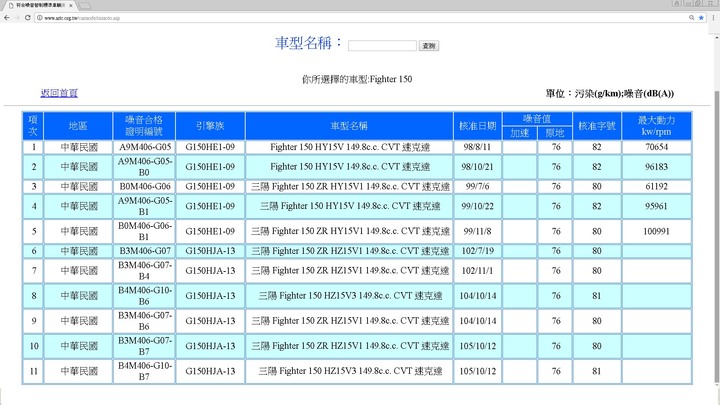
Task: Select the active browser tab title
Action: (x=40, y=5)
